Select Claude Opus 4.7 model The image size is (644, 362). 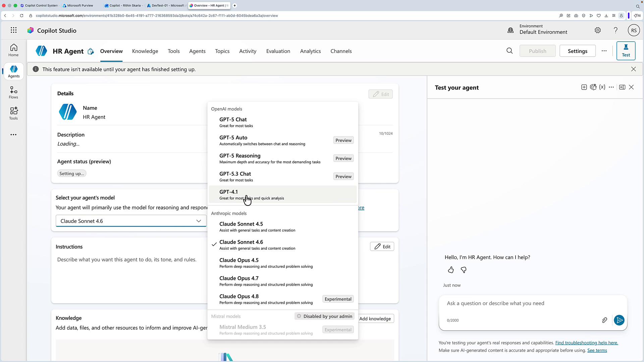click(x=283, y=281)
